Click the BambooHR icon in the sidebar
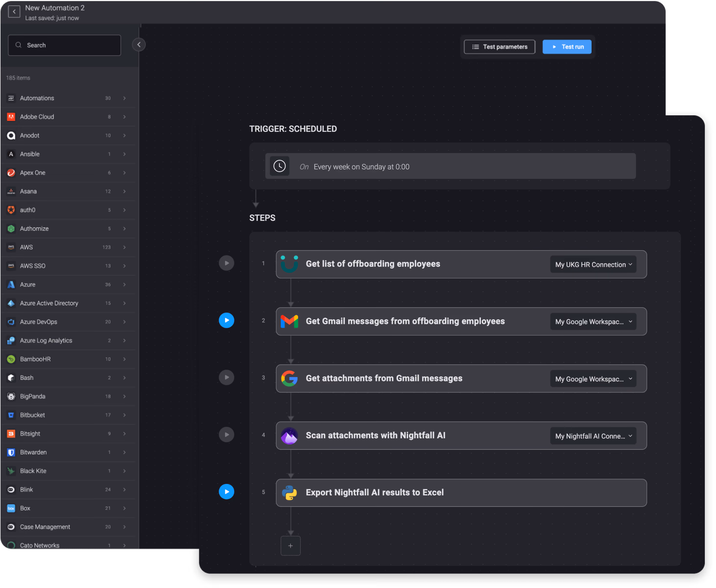Image resolution: width=716 pixels, height=588 pixels. [x=11, y=359]
